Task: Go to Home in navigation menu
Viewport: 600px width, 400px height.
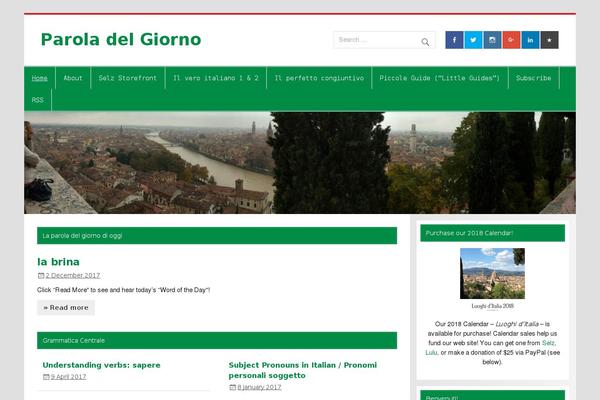Action: coord(39,78)
